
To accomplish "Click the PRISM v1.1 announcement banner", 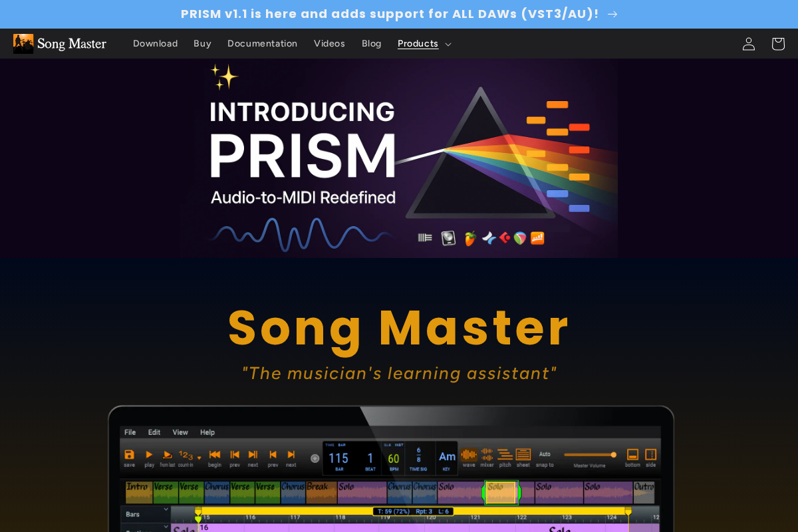I will [399, 13].
